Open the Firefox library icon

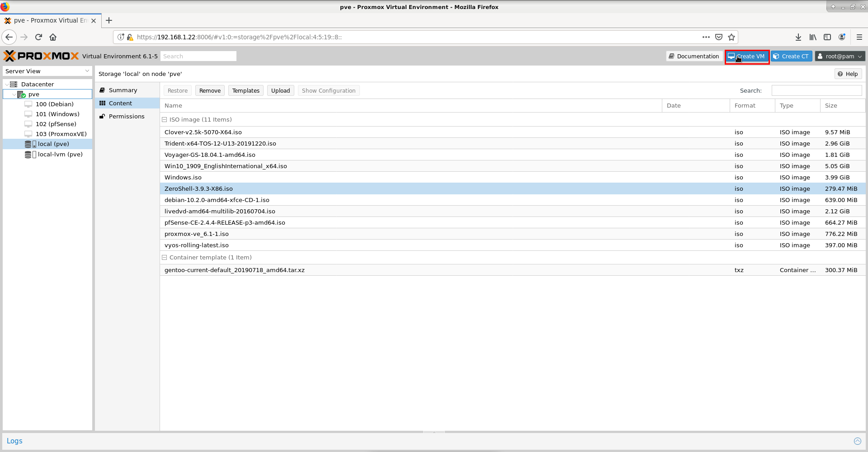tap(813, 37)
